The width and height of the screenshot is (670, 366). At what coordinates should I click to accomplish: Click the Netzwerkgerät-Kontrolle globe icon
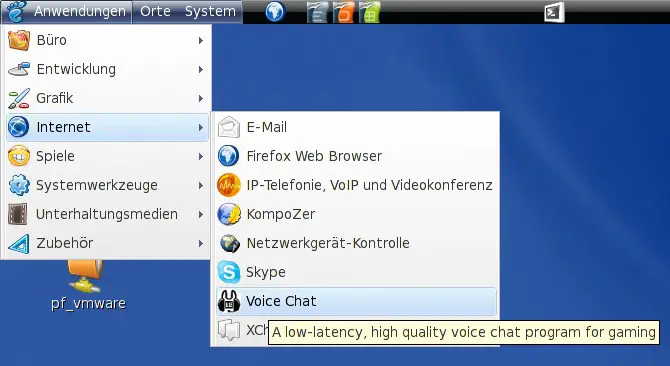(229, 243)
